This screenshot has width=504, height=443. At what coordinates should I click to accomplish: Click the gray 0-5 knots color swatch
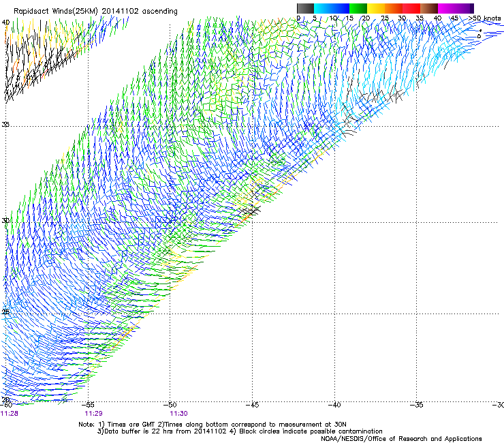pyautogui.click(x=305, y=8)
